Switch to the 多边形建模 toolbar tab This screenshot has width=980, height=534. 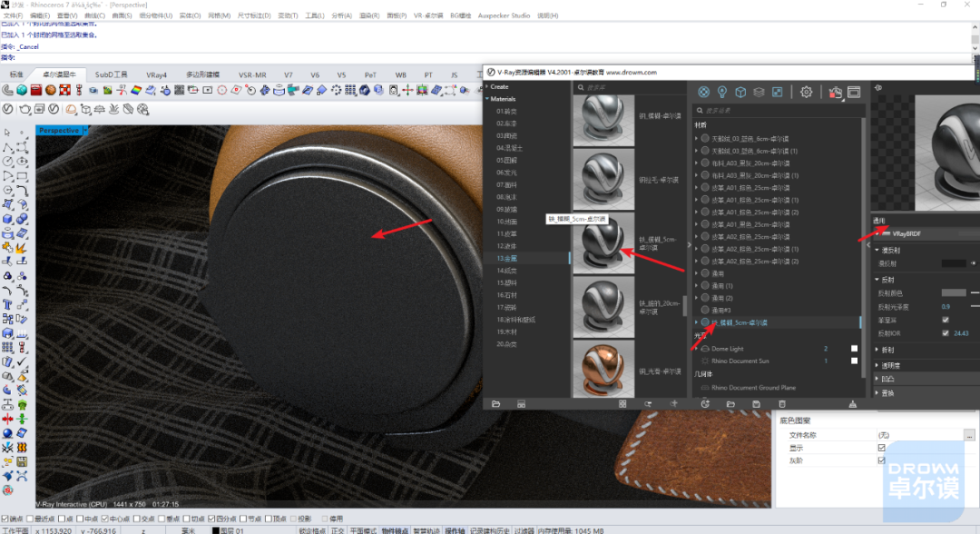point(202,75)
